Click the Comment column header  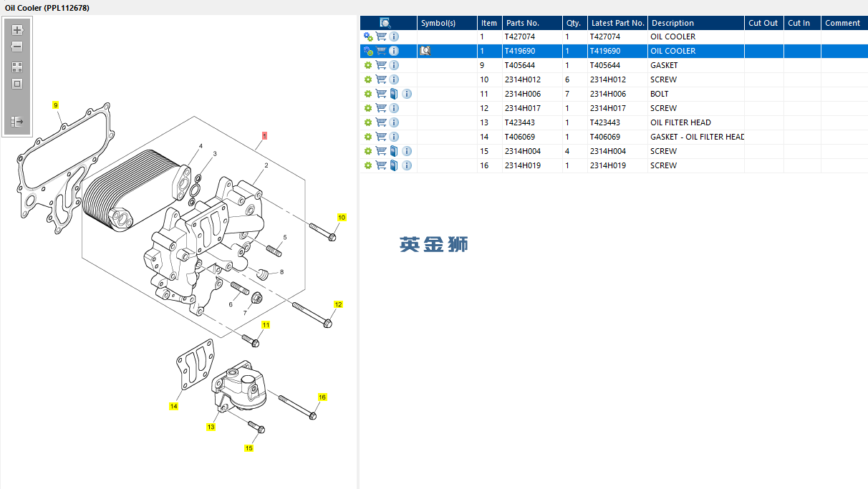[844, 23]
